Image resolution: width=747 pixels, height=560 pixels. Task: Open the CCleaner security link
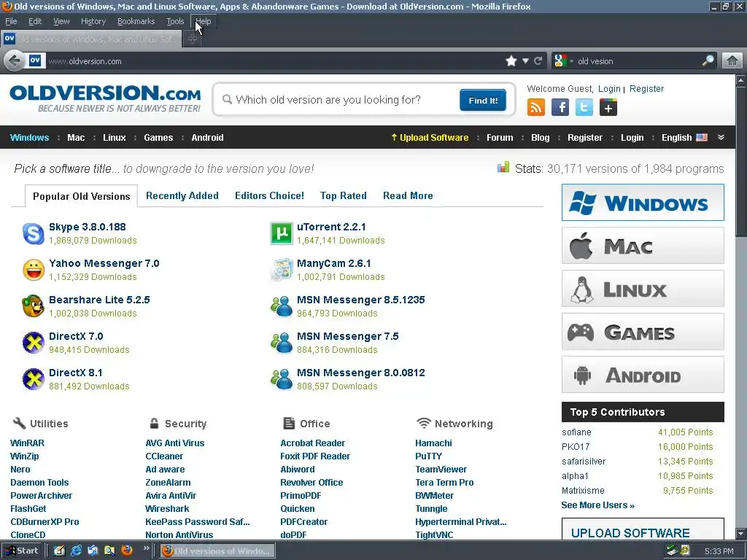[164, 456]
